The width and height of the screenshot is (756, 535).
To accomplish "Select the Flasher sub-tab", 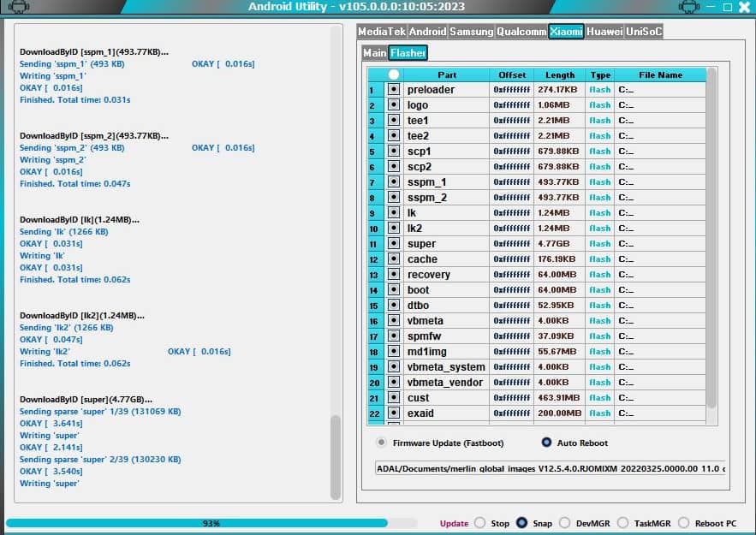I will [408, 53].
